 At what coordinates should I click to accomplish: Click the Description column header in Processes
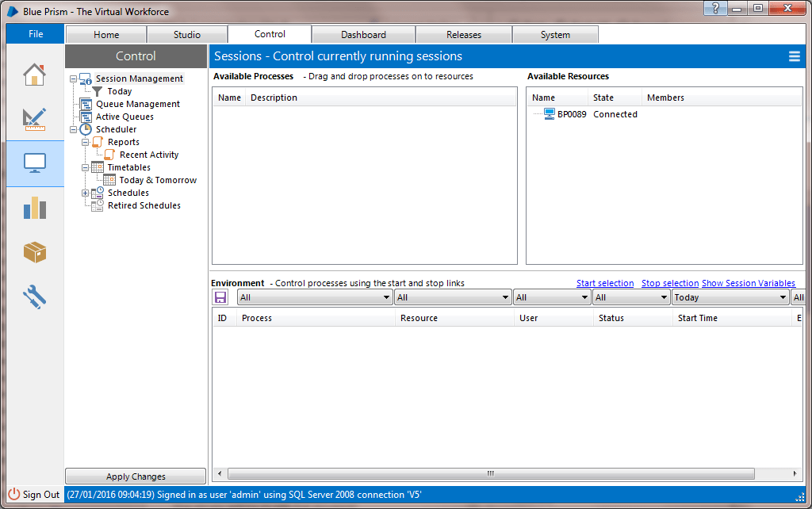click(381, 98)
